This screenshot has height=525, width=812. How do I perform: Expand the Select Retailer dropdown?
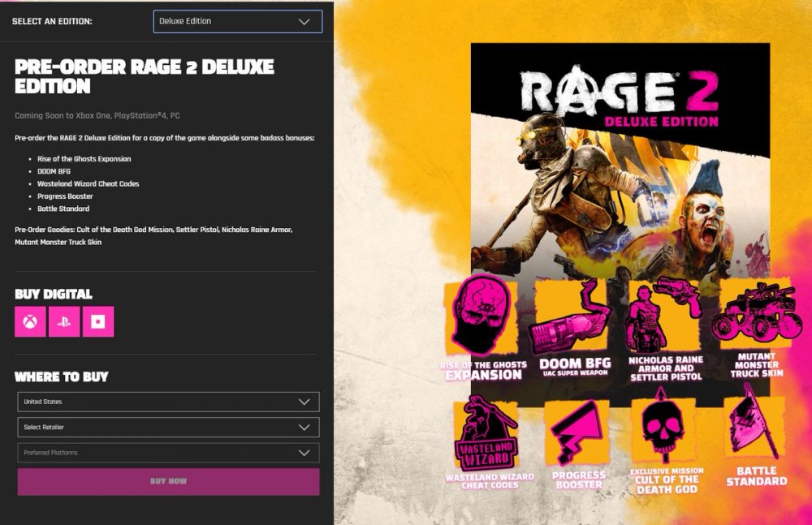(x=168, y=427)
